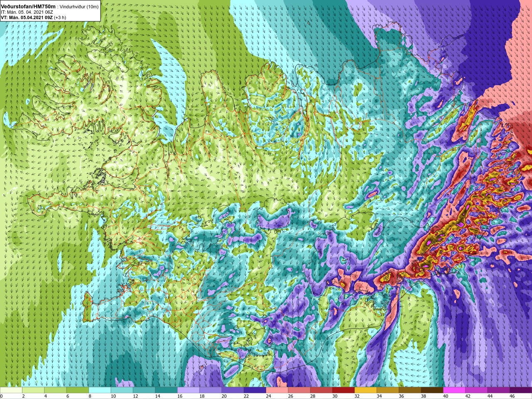
Task: Pick the 34–36 mustard legend swatch
Action: tap(387, 390)
